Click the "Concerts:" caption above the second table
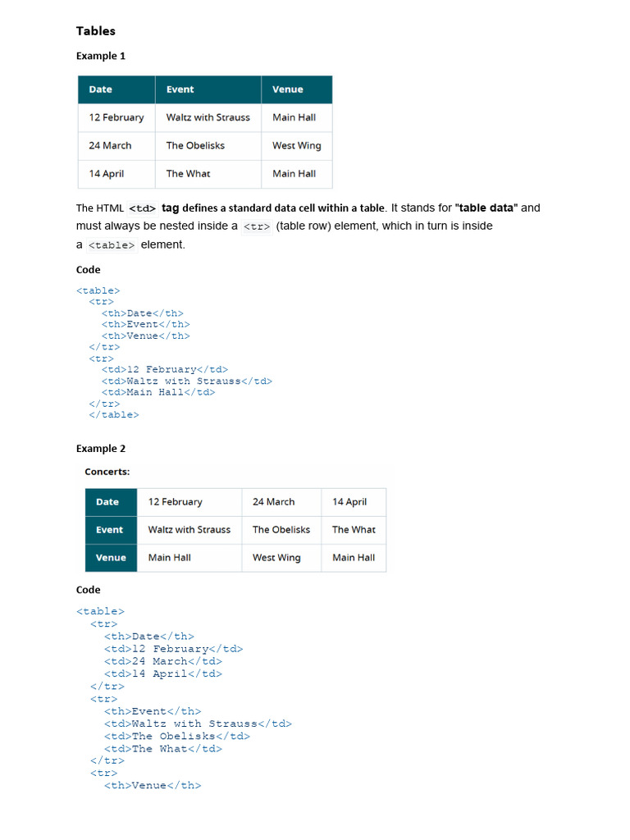 click(107, 472)
